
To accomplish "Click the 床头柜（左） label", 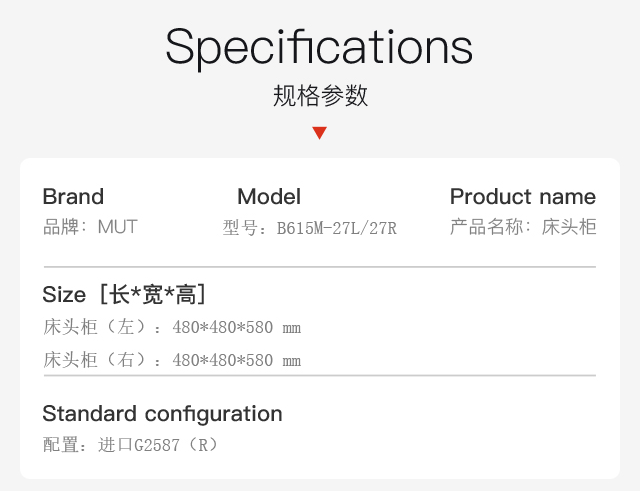I will pos(94,327).
